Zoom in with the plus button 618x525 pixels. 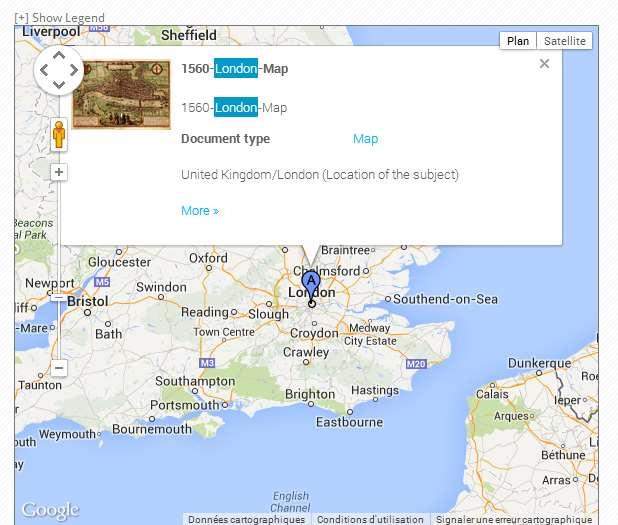pyautogui.click(x=59, y=172)
